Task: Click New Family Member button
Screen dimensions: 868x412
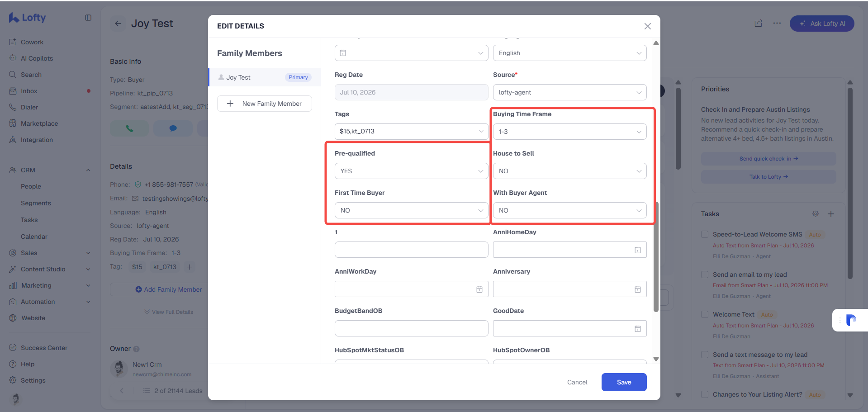Action: (x=265, y=104)
